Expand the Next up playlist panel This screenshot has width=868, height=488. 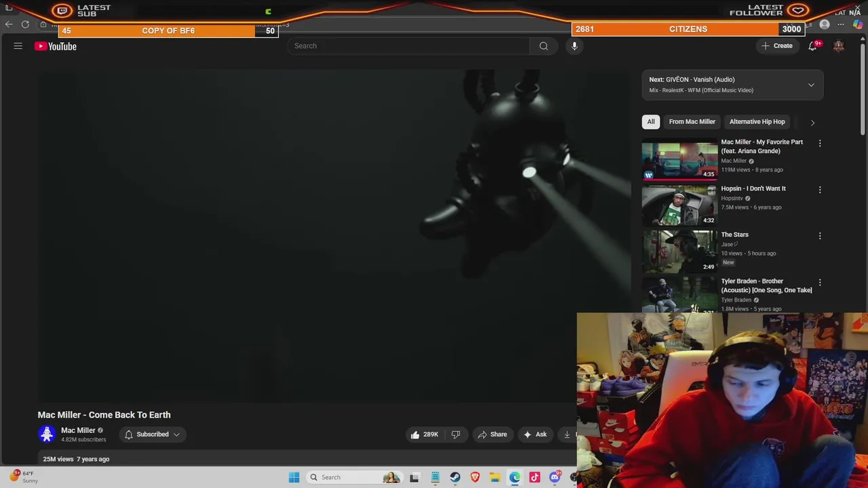[x=811, y=85]
